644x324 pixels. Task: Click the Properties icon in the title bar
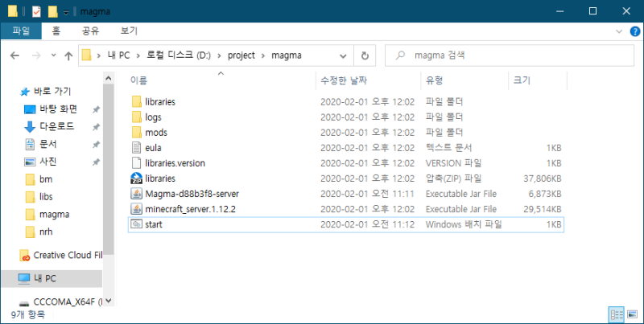coord(36,11)
